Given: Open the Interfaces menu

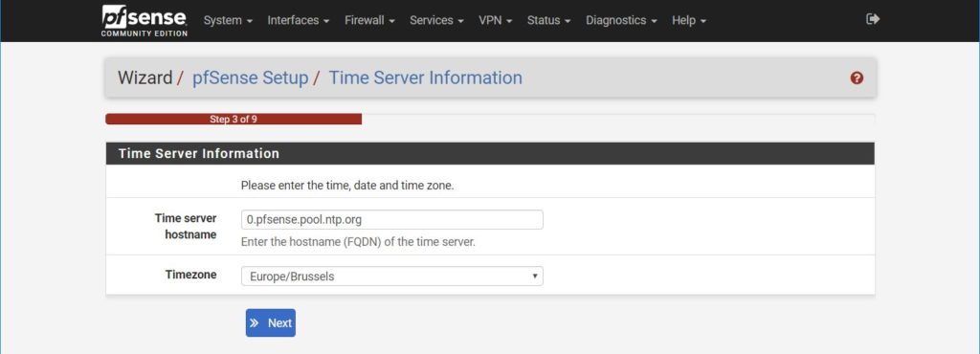Looking at the screenshot, I should [299, 21].
